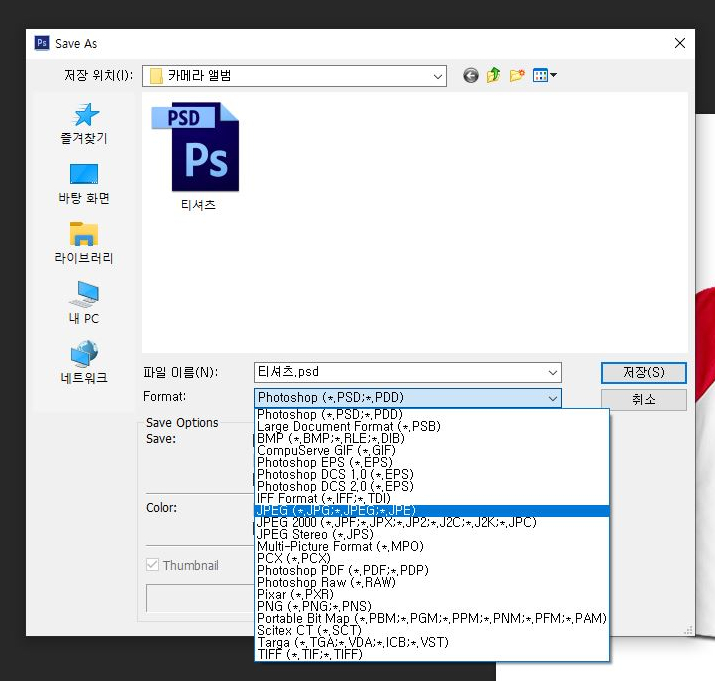Choose PCX format option
The height and width of the screenshot is (681, 715).
[431, 558]
